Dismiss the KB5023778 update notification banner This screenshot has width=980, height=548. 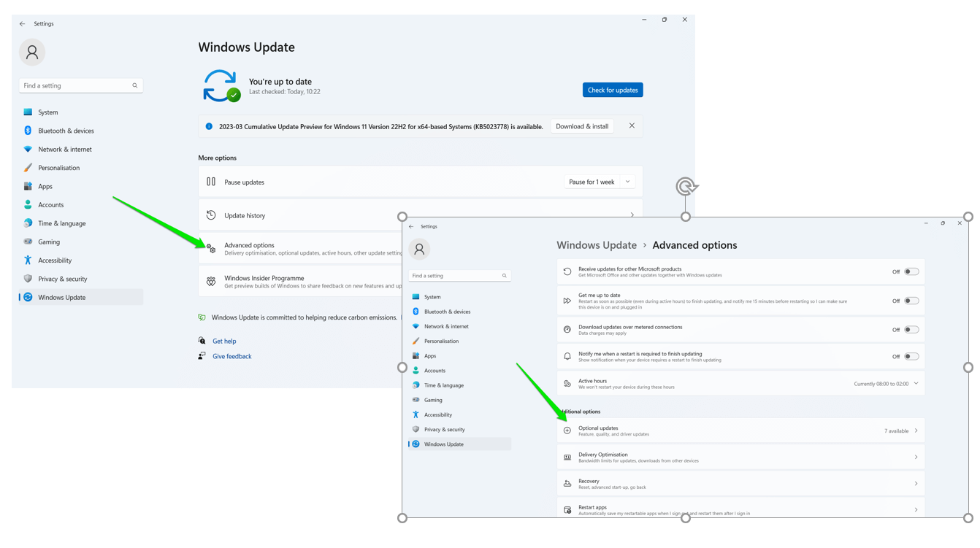click(632, 126)
